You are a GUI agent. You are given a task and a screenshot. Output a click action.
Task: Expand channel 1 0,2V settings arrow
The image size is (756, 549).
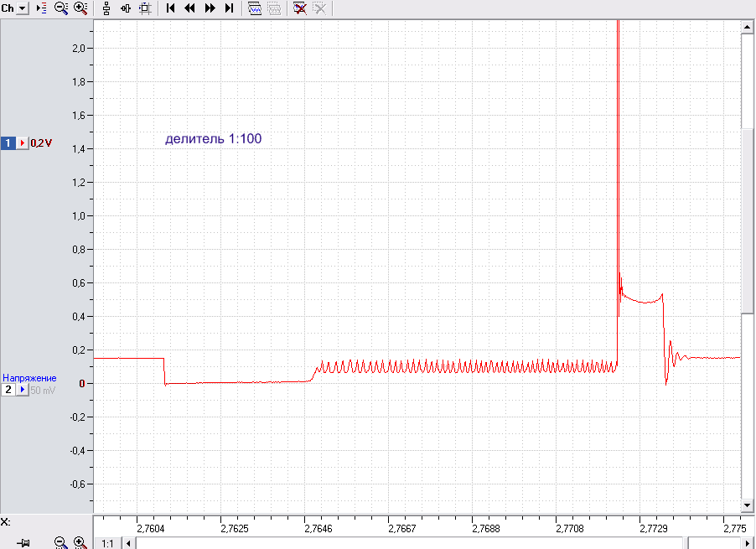[23, 143]
